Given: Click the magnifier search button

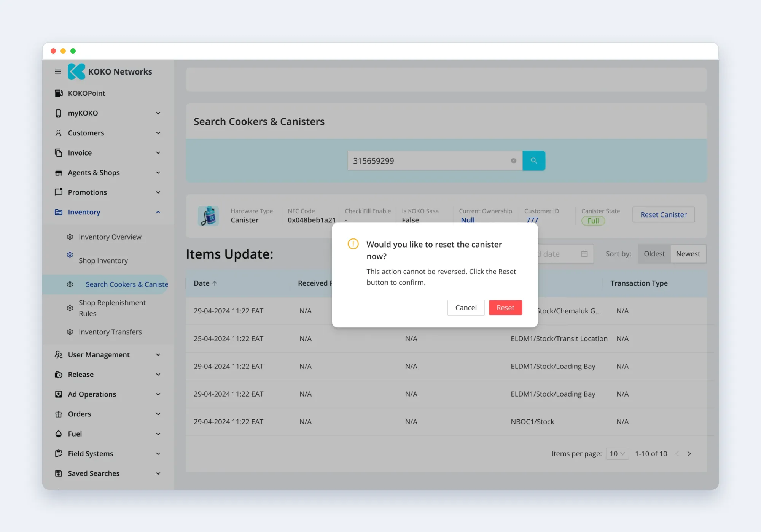Looking at the screenshot, I should (534, 160).
